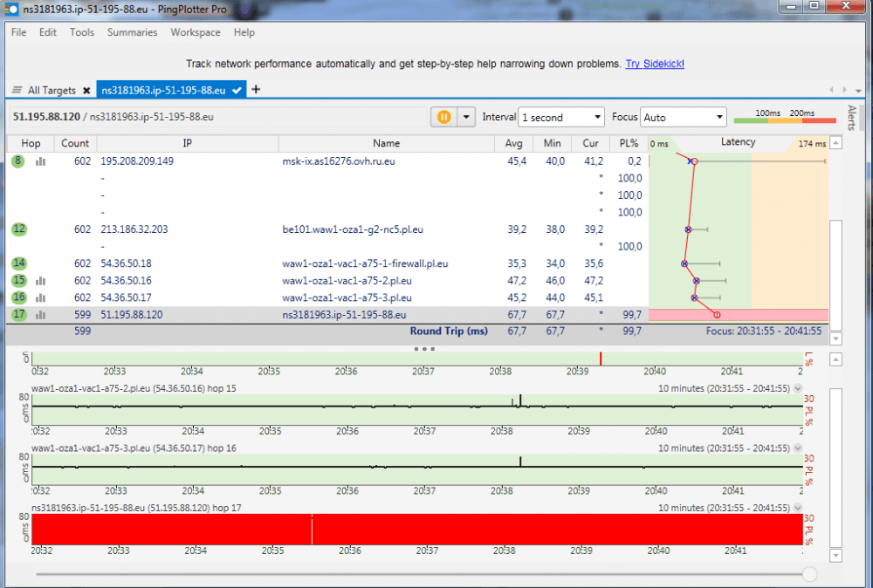
Task: Open the Workspace menu
Action: point(195,32)
